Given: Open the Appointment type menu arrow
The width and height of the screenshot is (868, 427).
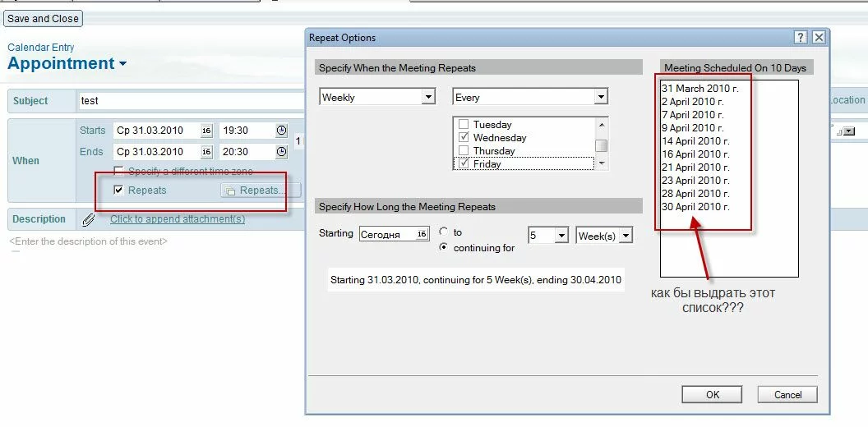Looking at the screenshot, I should pos(123,64).
